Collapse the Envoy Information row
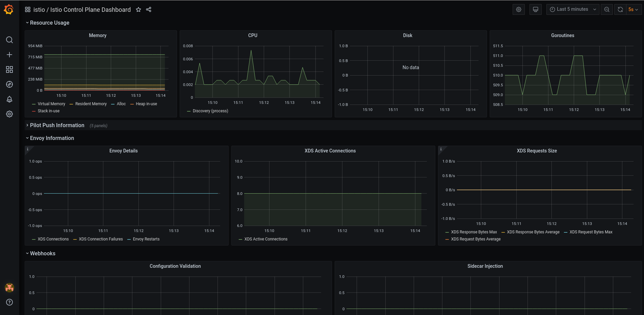 52,138
